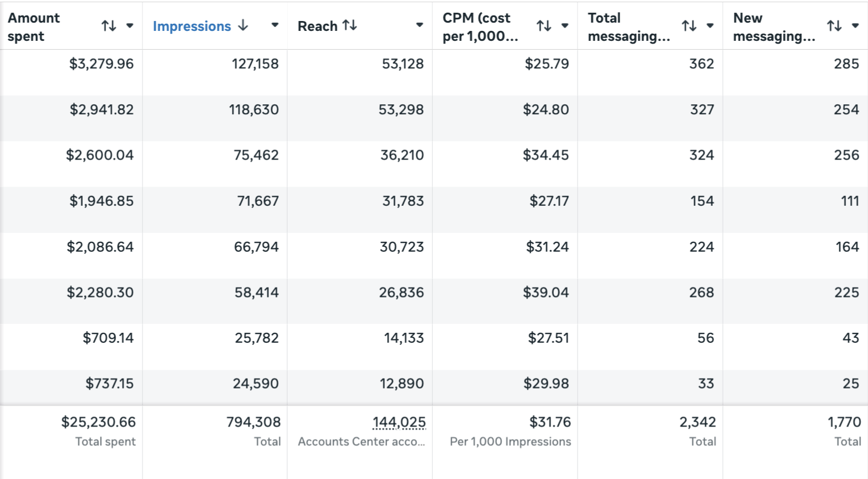868x479 pixels.
Task: Click the Accounts Center label under reach
Action: [x=362, y=441]
